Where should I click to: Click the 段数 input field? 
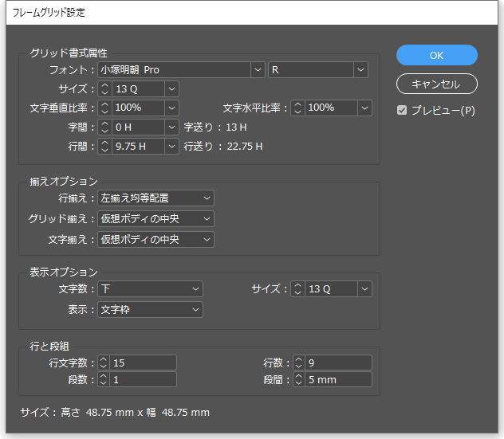(x=144, y=380)
